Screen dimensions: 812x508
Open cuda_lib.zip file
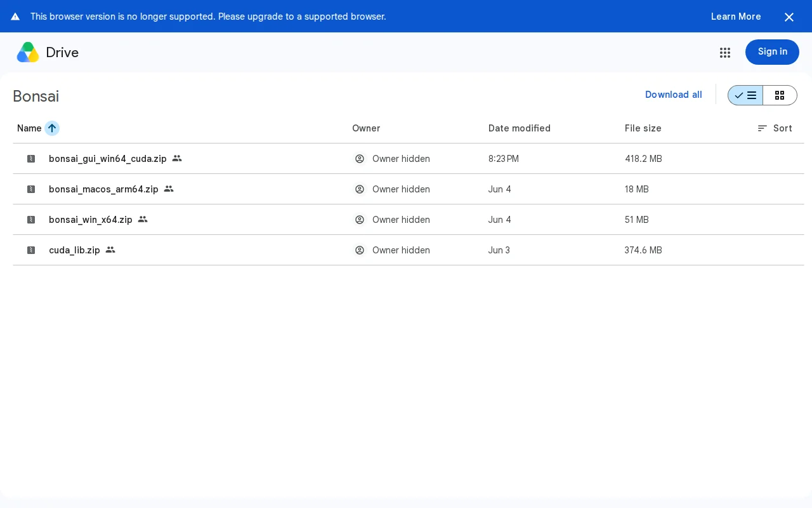coord(74,250)
